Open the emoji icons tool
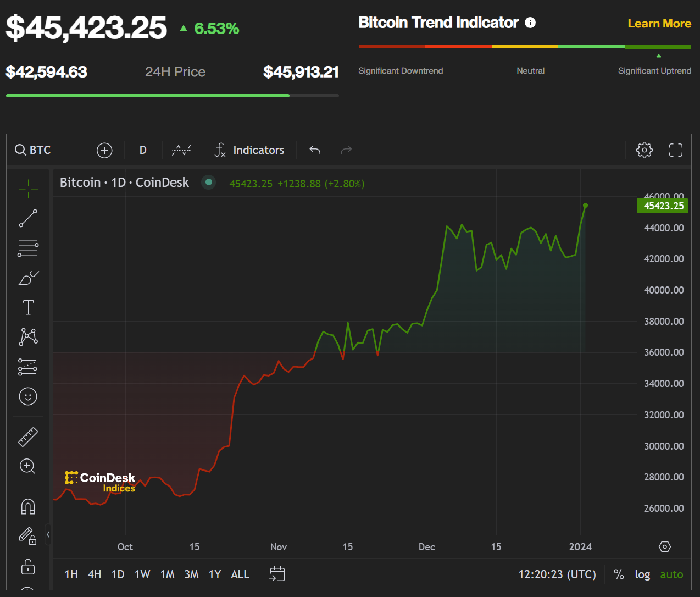 pyautogui.click(x=28, y=396)
